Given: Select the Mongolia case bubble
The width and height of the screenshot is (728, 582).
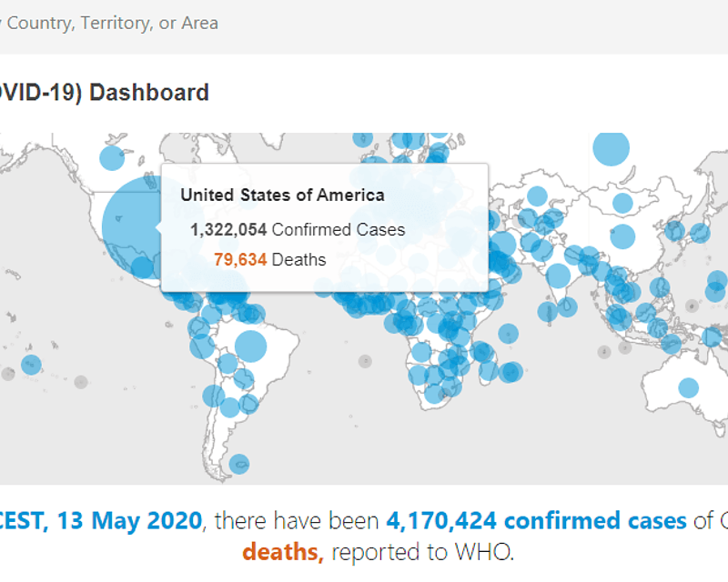Looking at the screenshot, I should [622, 203].
